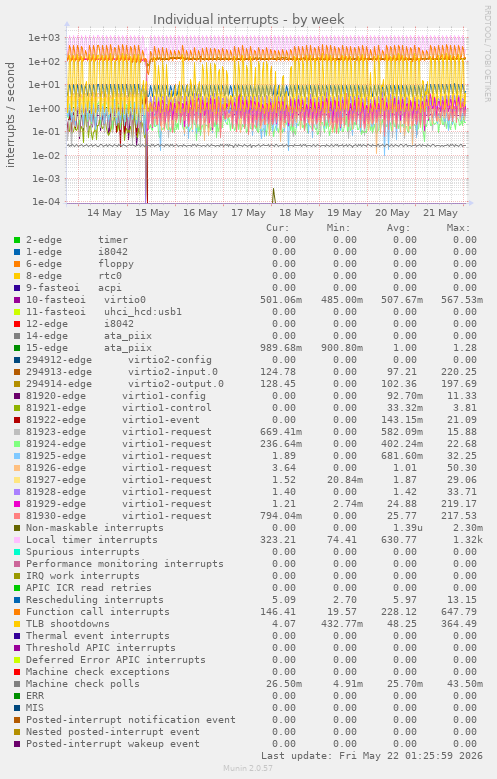Click the 294914-edge virtio2-output.0 legend label

click(125, 384)
